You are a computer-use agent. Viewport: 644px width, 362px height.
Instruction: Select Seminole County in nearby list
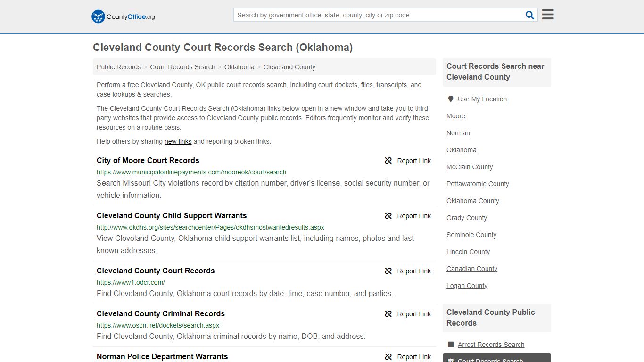[471, 235]
